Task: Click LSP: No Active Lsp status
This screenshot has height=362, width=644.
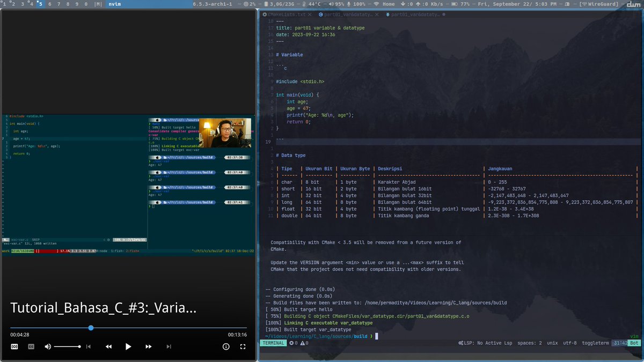Action: click(485, 343)
